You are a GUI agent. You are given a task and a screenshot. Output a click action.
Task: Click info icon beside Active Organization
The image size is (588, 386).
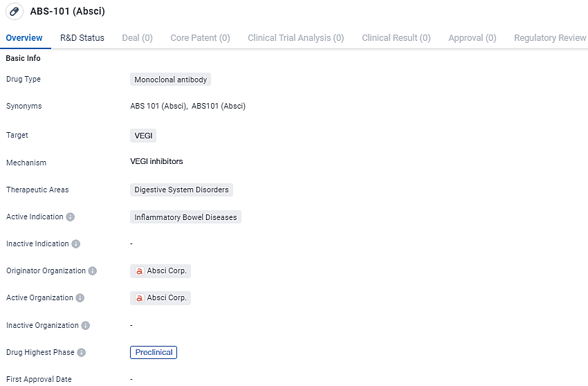(x=80, y=298)
